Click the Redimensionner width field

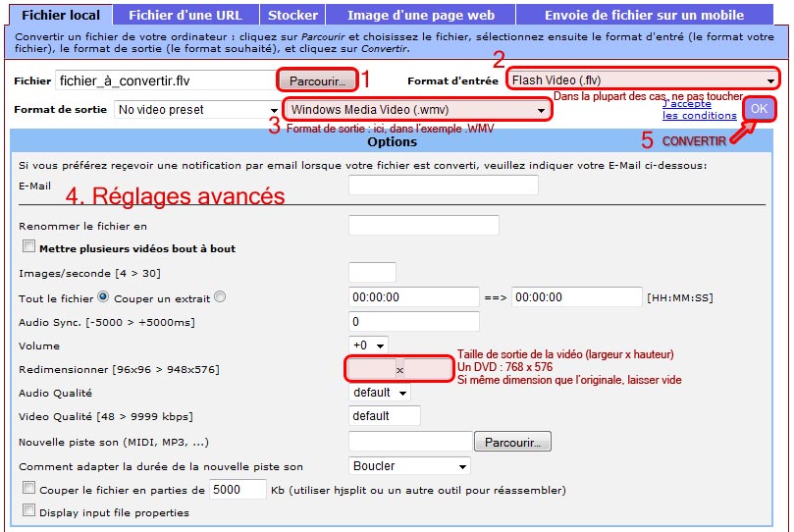click(x=371, y=369)
